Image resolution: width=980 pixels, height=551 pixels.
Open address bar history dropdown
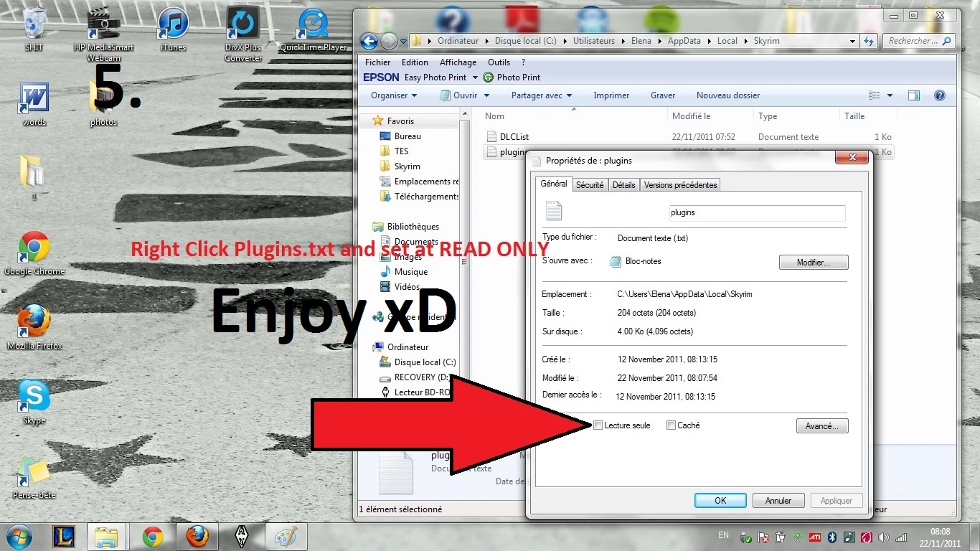point(852,41)
